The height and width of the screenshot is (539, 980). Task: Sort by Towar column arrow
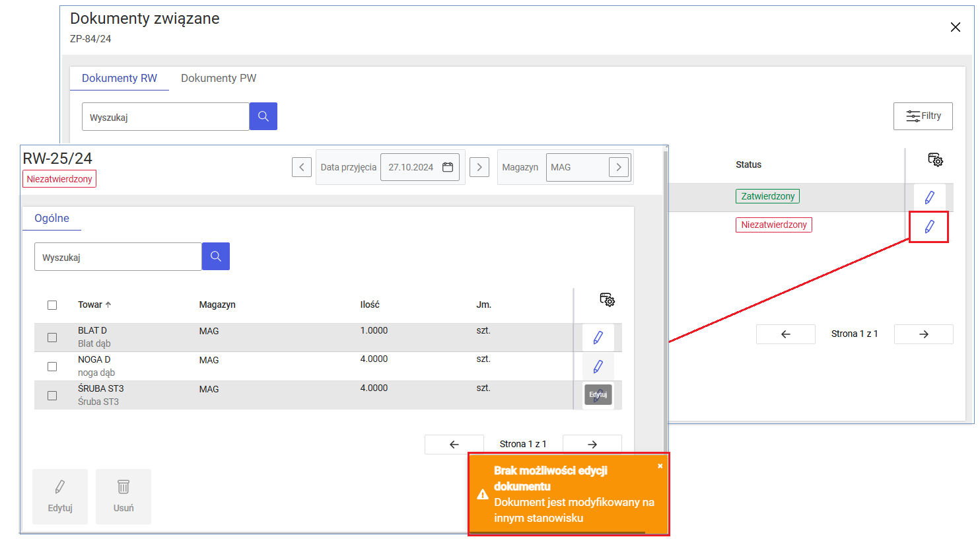click(x=108, y=305)
